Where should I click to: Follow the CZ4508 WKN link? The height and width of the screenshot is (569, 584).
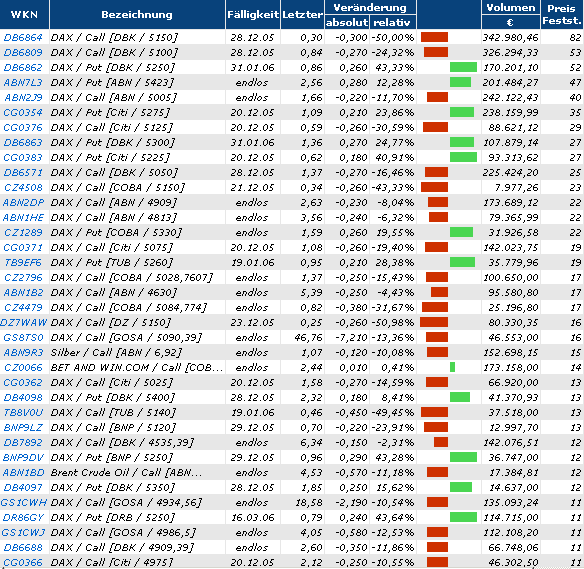(x=23, y=187)
